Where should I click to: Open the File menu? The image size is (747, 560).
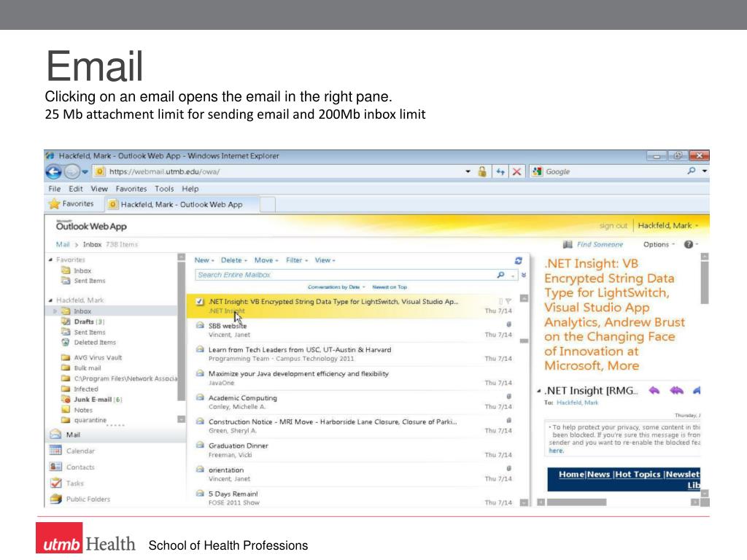[x=54, y=189]
